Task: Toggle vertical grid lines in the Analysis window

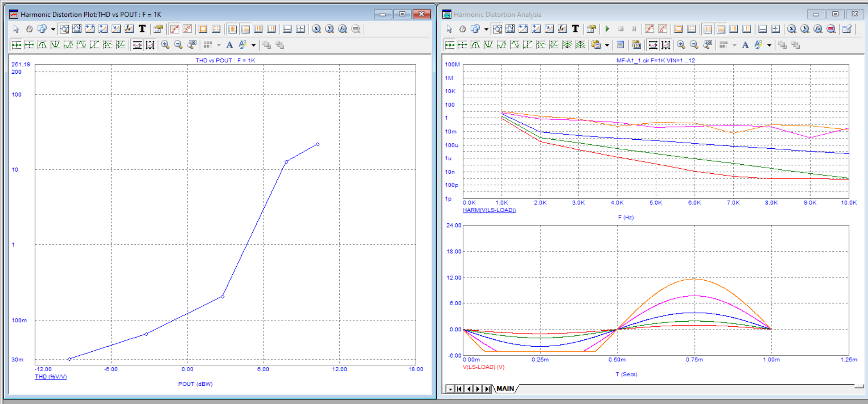Action: 708,29
